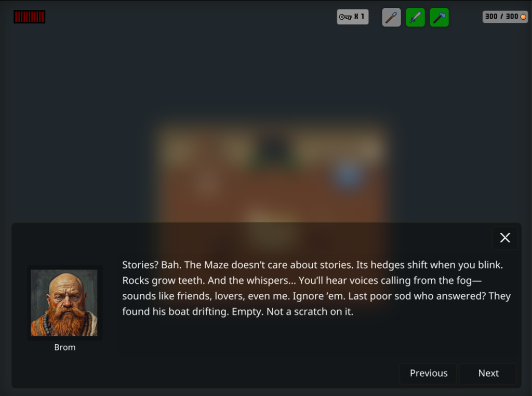Select the green sword weapon slot
This screenshot has height=396, width=532.
click(415, 17)
